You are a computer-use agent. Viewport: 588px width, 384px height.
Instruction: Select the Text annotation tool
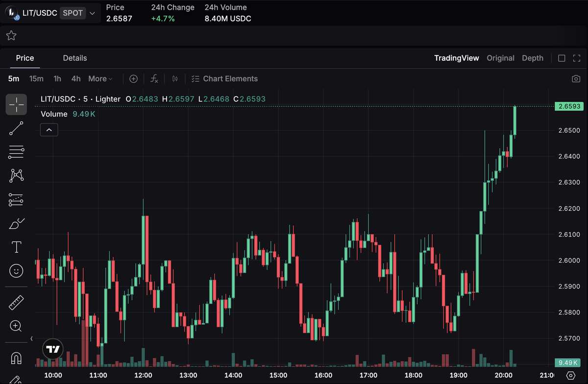click(16, 247)
